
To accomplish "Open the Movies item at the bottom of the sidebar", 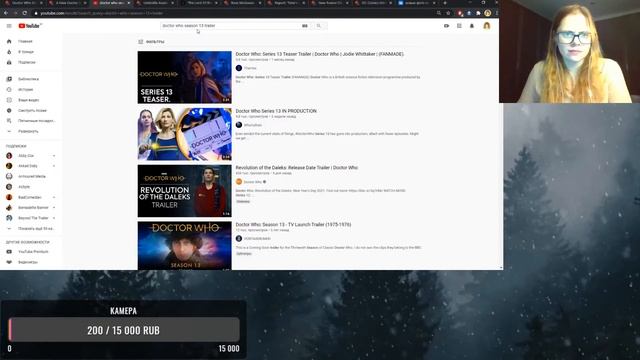I will click(32, 262).
